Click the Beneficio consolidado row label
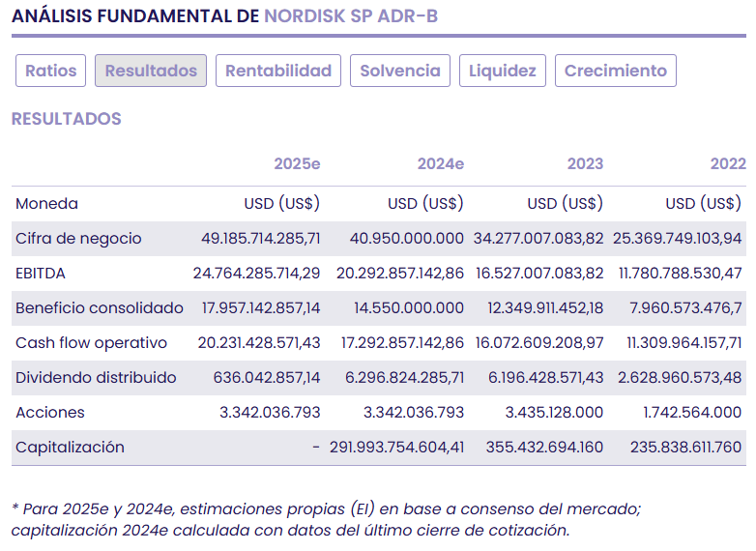The image size is (756, 551). [100, 308]
